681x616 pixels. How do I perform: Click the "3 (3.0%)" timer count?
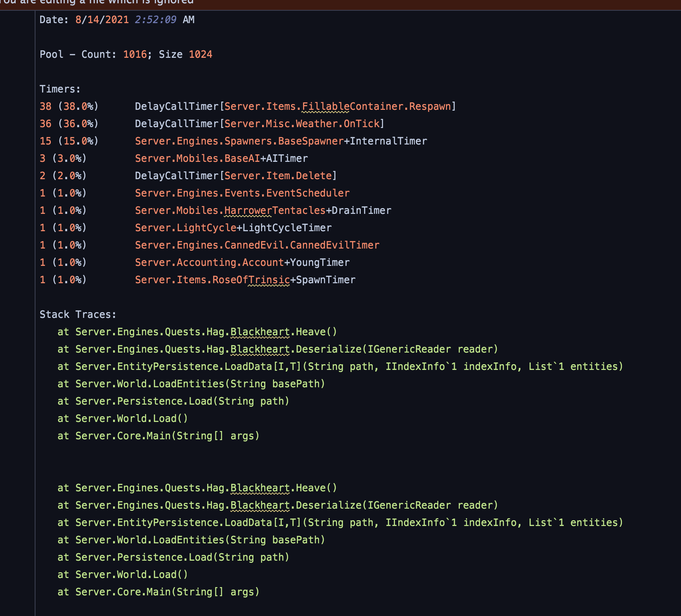(x=63, y=159)
